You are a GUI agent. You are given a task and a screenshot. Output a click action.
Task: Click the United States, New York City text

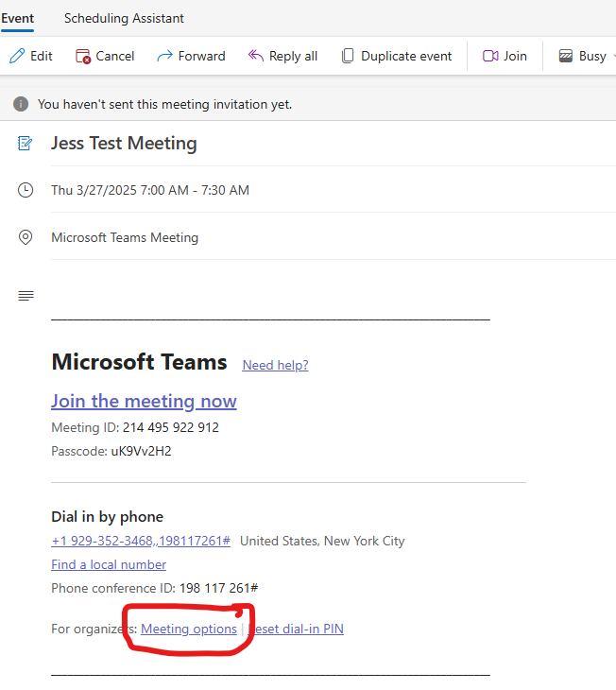[322, 541]
